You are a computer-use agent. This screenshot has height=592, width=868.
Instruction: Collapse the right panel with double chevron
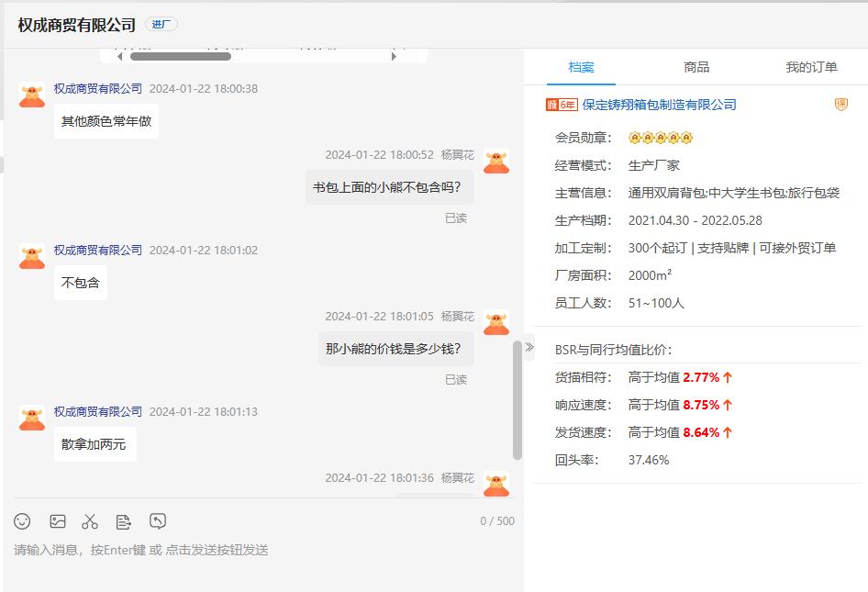point(529,347)
